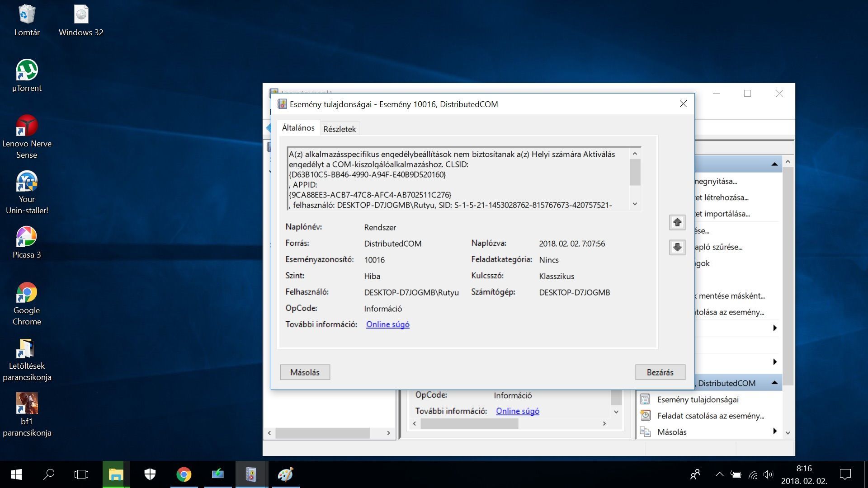Click the next event down arrow button
Image resolution: width=868 pixels, height=488 pixels.
click(x=677, y=247)
